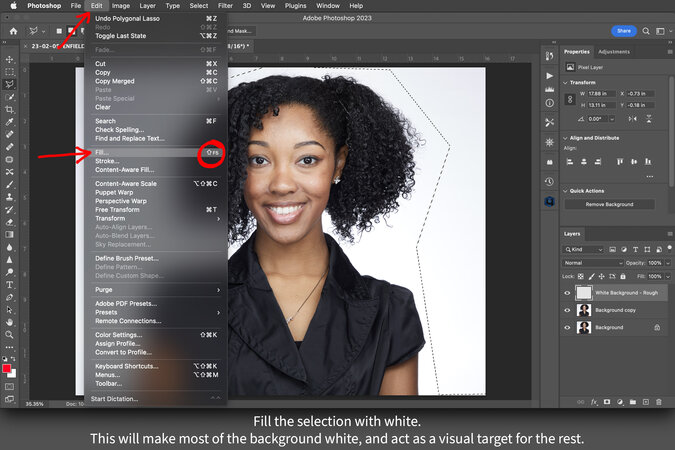Hide the bottom Background layer
The height and width of the screenshot is (450, 675).
pyautogui.click(x=568, y=327)
